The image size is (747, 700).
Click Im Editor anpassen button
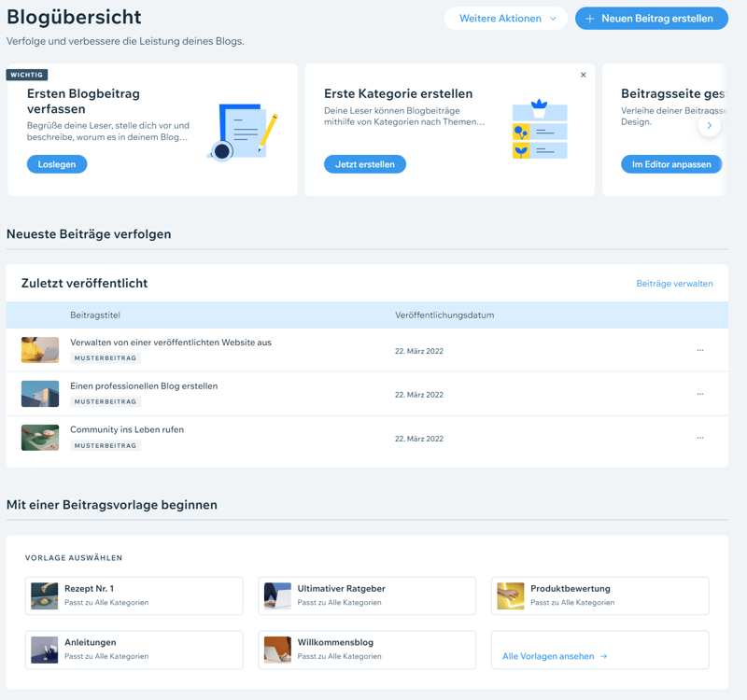(x=670, y=164)
